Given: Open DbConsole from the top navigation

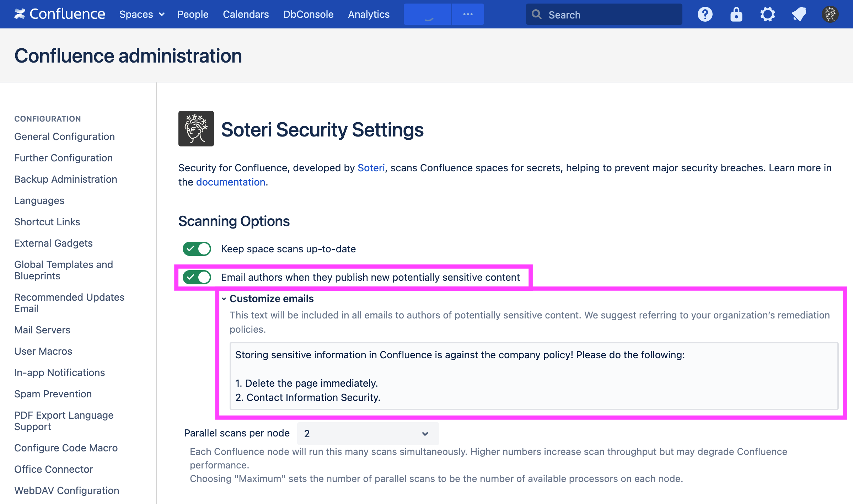Looking at the screenshot, I should pyautogui.click(x=308, y=14).
